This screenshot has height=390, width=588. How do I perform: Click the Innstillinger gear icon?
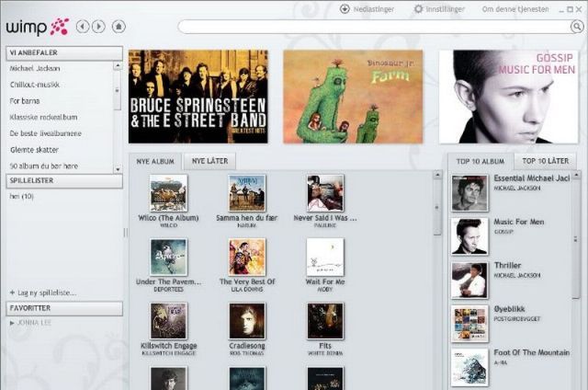(x=418, y=8)
